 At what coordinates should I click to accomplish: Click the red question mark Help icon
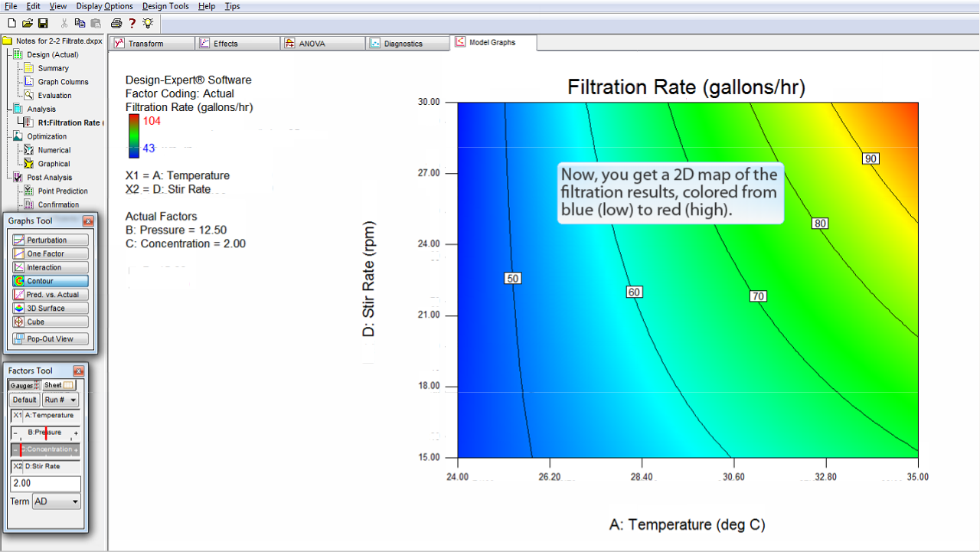click(x=132, y=24)
